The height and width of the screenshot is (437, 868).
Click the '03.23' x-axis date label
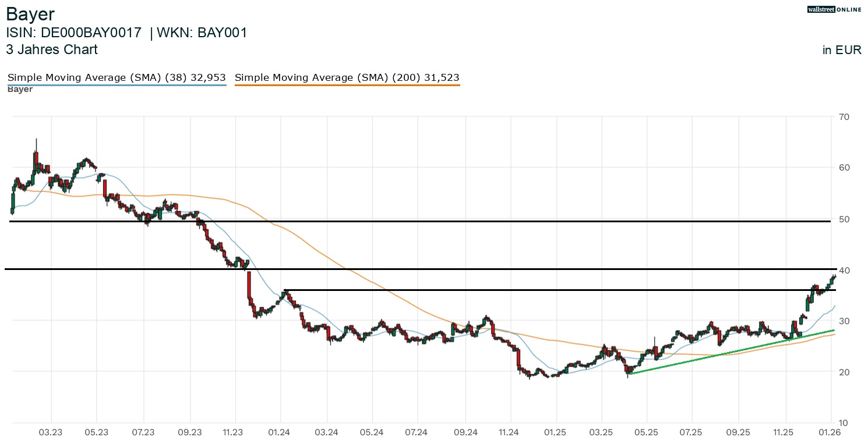click(x=50, y=432)
